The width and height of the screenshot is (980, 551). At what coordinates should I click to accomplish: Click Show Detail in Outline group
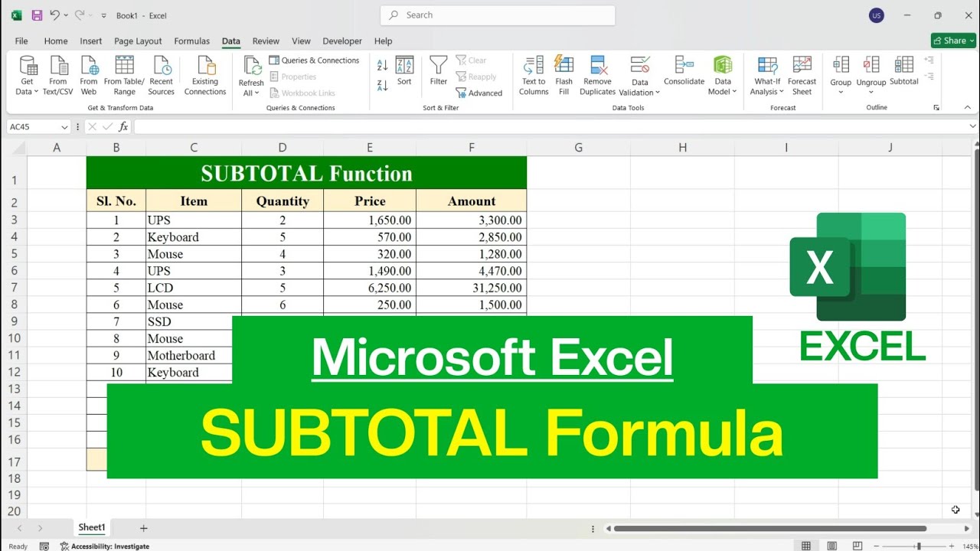(x=929, y=60)
